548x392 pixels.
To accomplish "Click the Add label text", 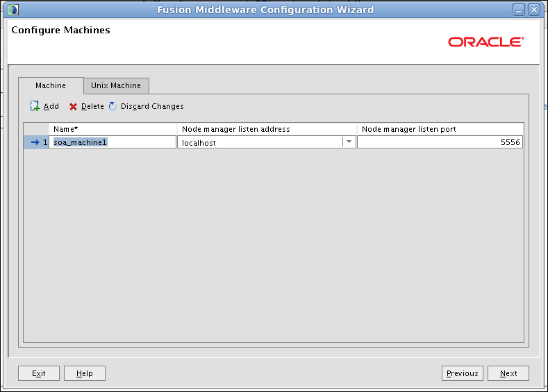I will 51,106.
